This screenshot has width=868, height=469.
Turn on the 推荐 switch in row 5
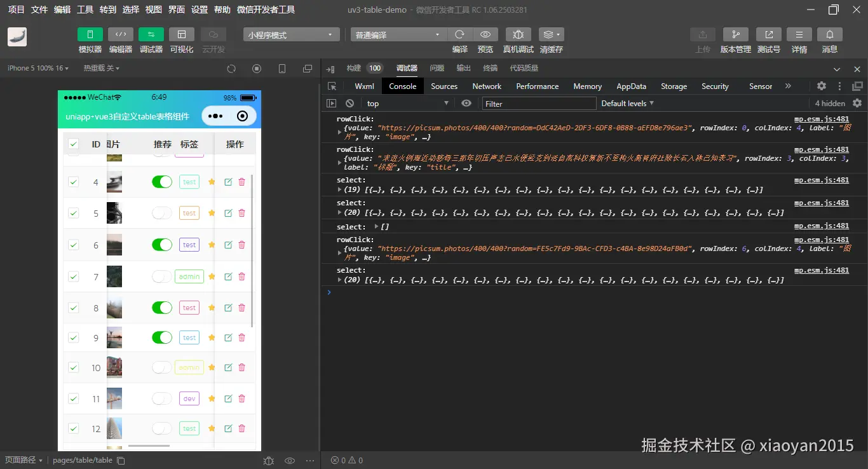click(162, 213)
